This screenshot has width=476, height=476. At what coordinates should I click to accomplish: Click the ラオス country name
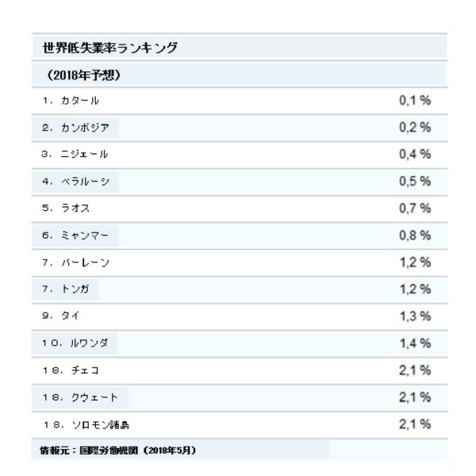pos(75,208)
